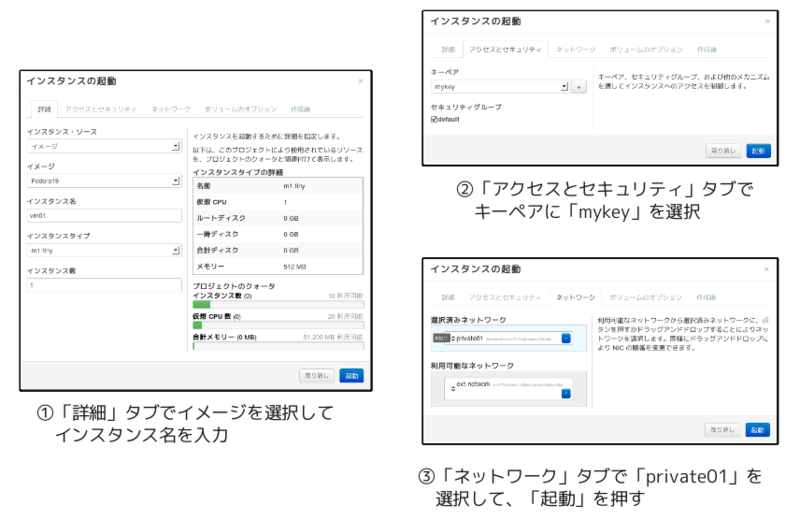800x520 pixels.
Task: Click 取り消し button in the details dialog
Action: [x=316, y=376]
